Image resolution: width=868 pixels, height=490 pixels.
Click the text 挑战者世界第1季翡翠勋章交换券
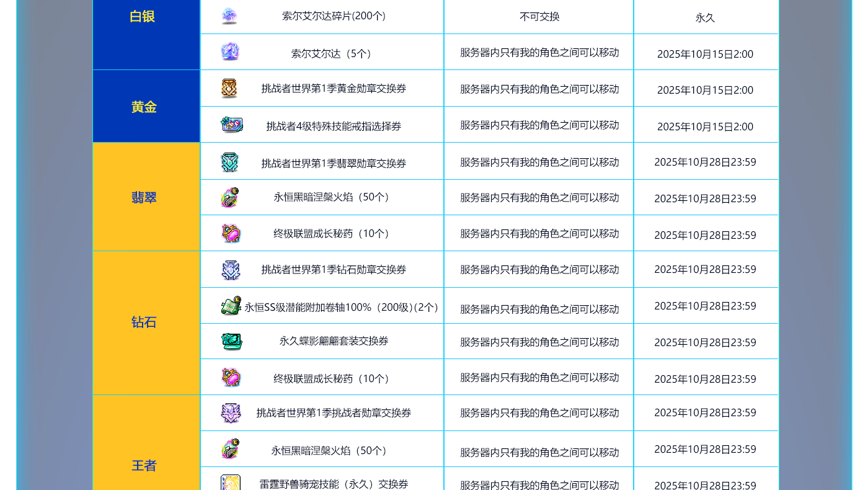334,163
